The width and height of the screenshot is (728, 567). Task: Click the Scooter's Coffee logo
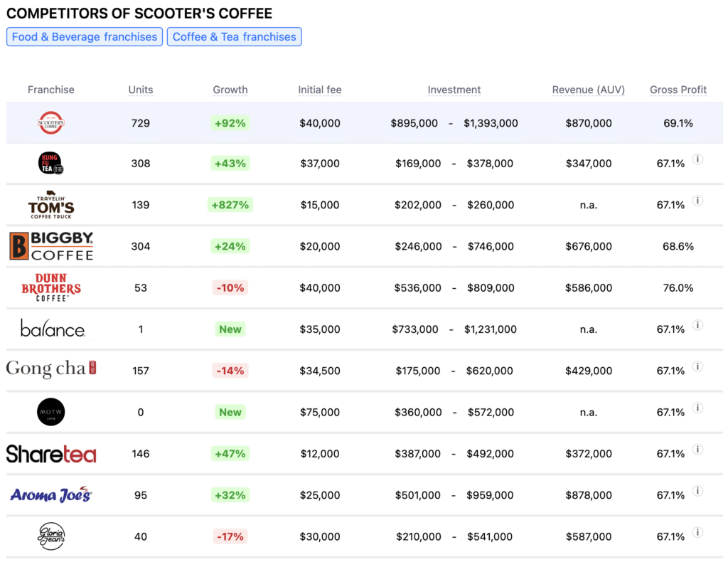[50, 122]
